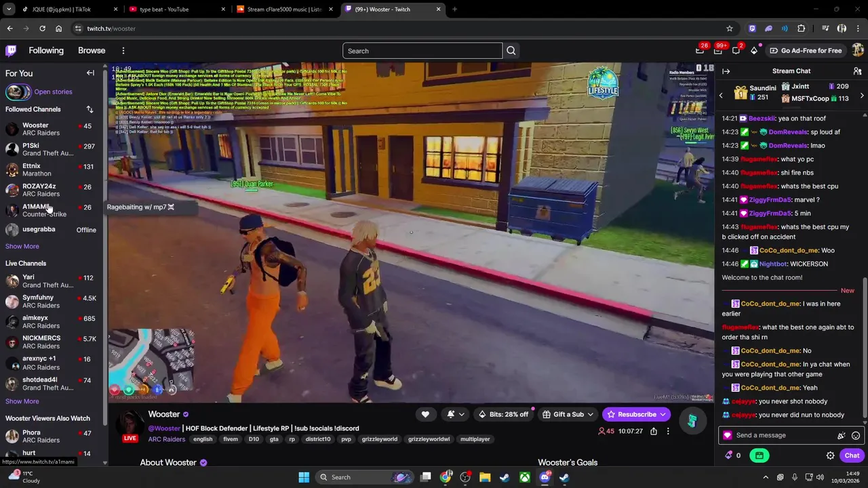Switch to the cFlare5000 music tab
Viewport: 868px width, 488px height.
tap(283, 9)
